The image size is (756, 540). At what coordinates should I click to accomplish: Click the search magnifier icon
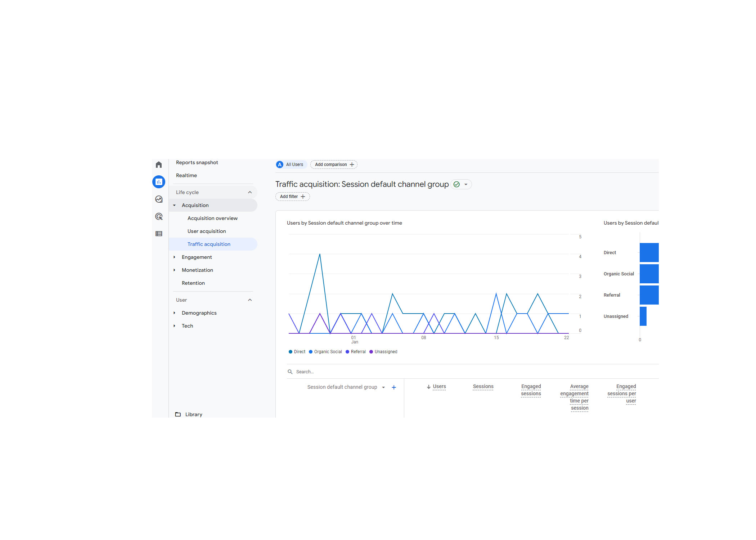[x=290, y=372]
